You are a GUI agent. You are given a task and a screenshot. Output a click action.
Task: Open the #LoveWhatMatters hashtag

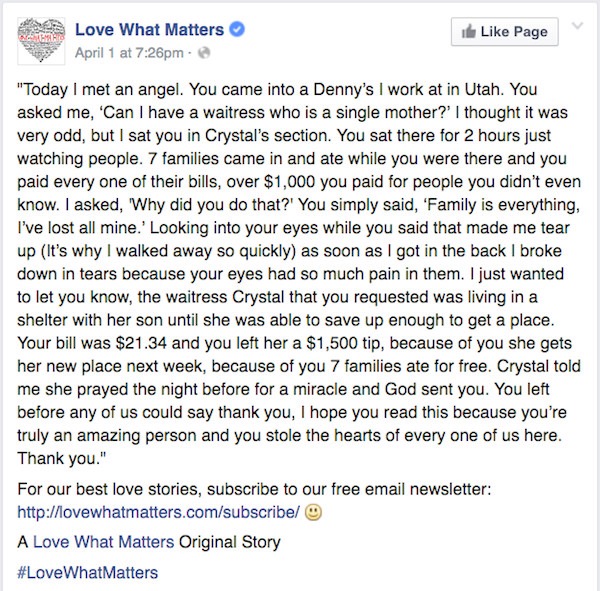(x=88, y=573)
